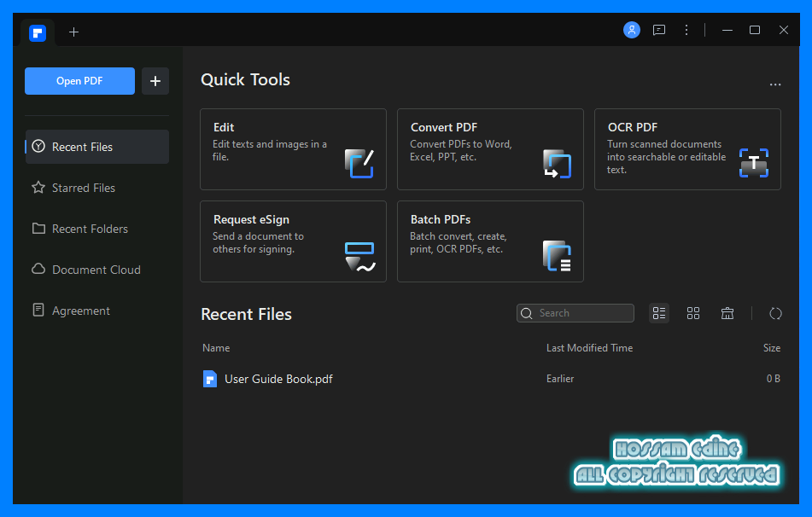The image size is (812, 517).
Task: Click the create PDF plus button
Action: click(x=155, y=81)
